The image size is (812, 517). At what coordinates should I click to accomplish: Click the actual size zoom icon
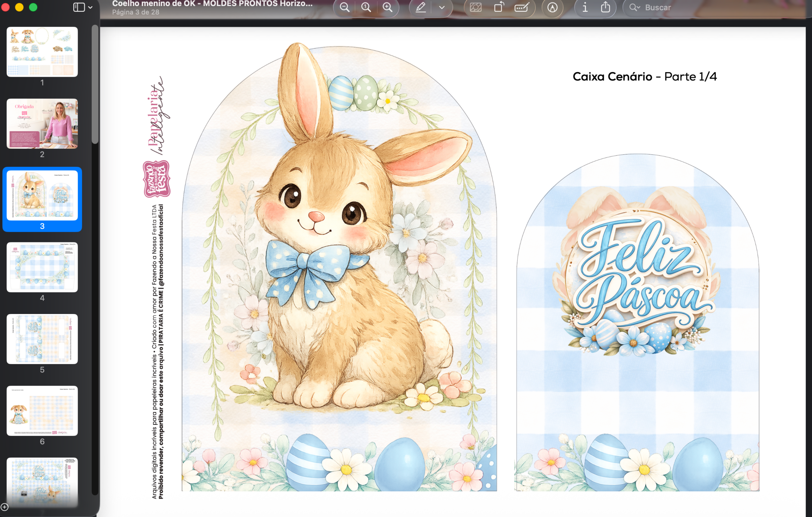click(366, 7)
